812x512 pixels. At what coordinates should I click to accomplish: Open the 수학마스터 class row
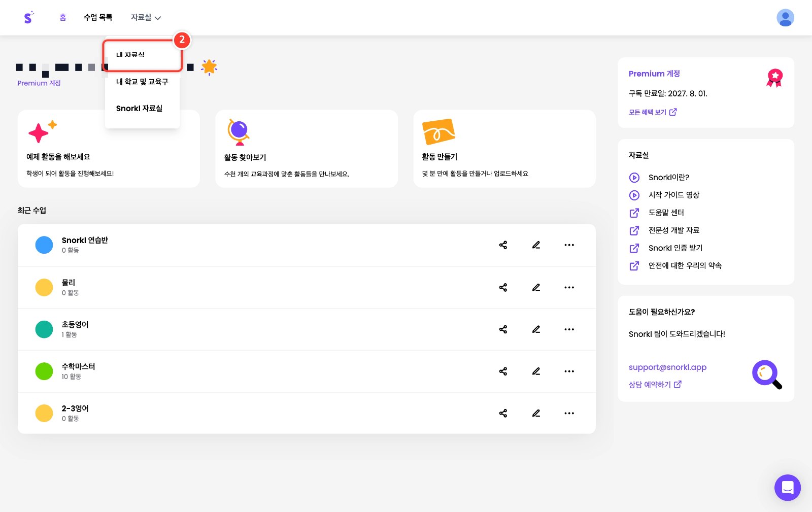307,371
